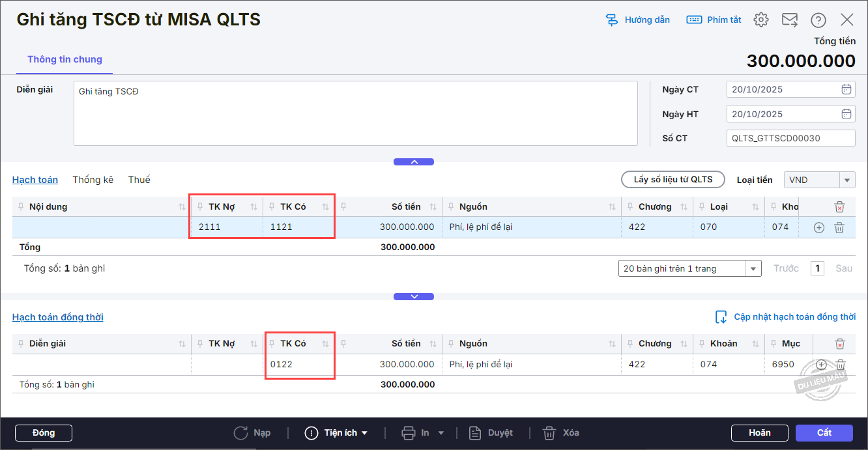Sort the Loại column in Hạch toán

pos(755,207)
